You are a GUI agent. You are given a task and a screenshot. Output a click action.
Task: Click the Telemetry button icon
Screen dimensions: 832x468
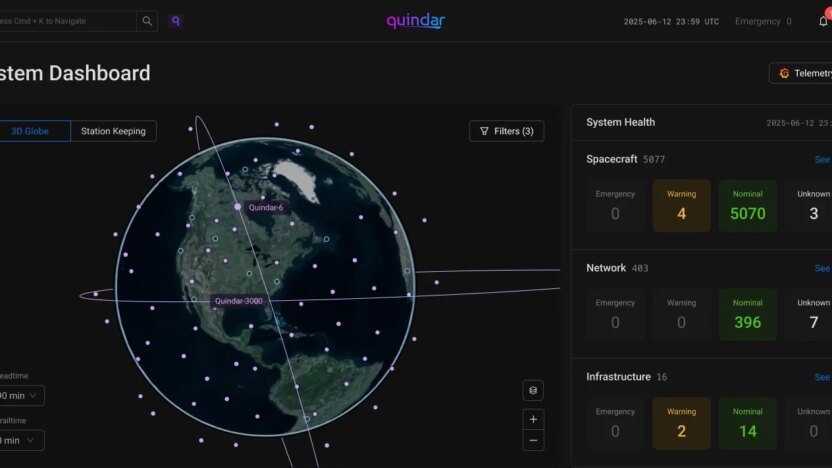pyautogui.click(x=785, y=73)
